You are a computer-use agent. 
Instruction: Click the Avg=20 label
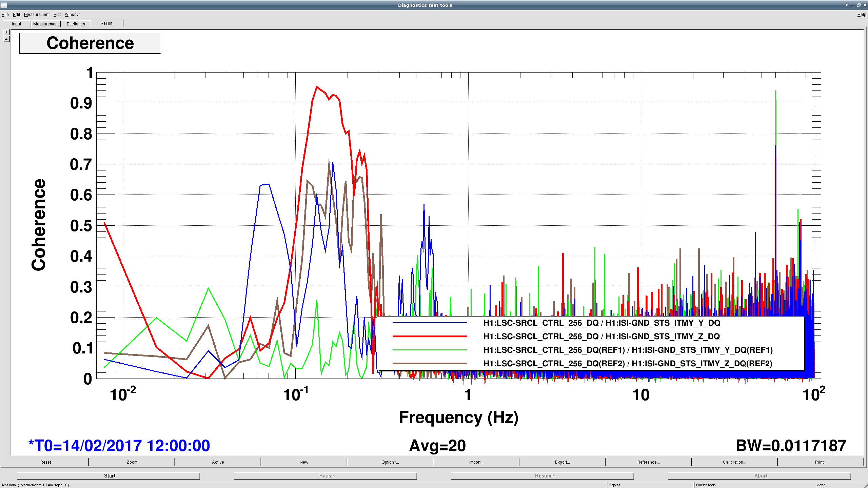437,446
